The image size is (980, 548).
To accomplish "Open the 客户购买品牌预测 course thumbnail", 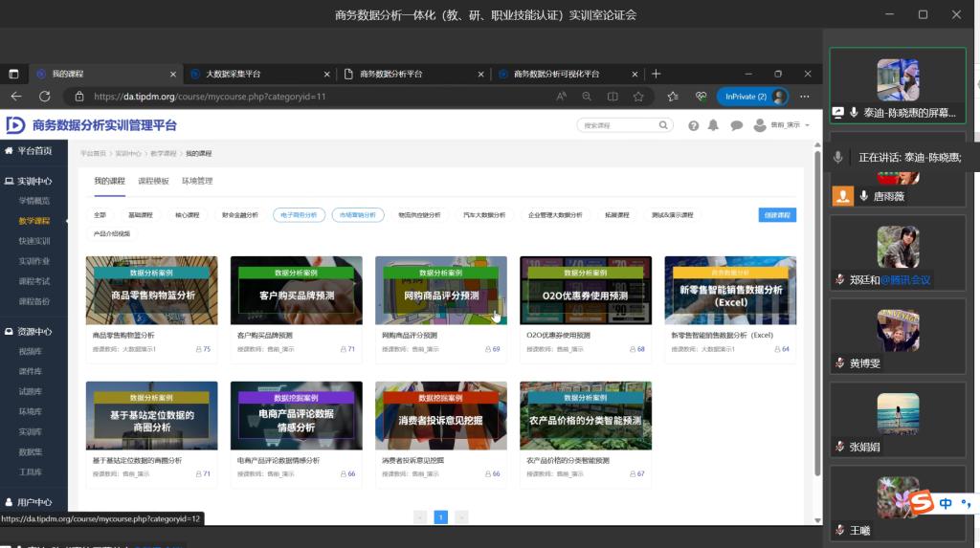I will point(296,291).
